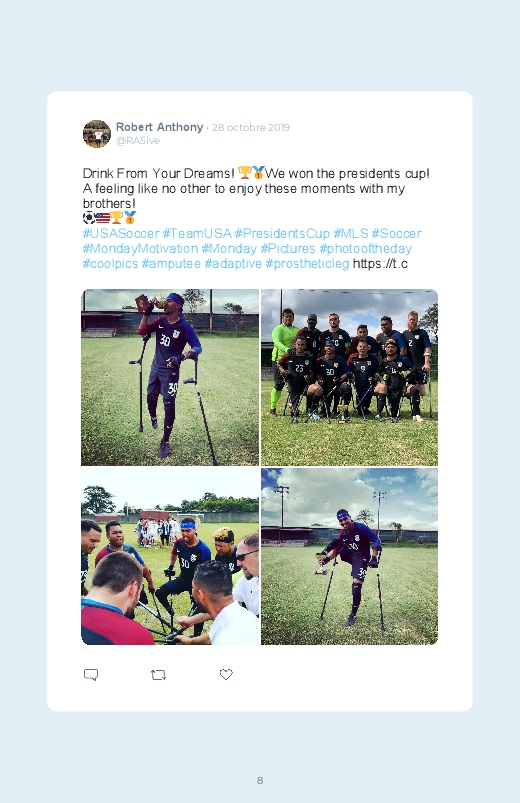520x803 pixels.
Task: Click the reply speech bubble icon
Action: pos(91,674)
